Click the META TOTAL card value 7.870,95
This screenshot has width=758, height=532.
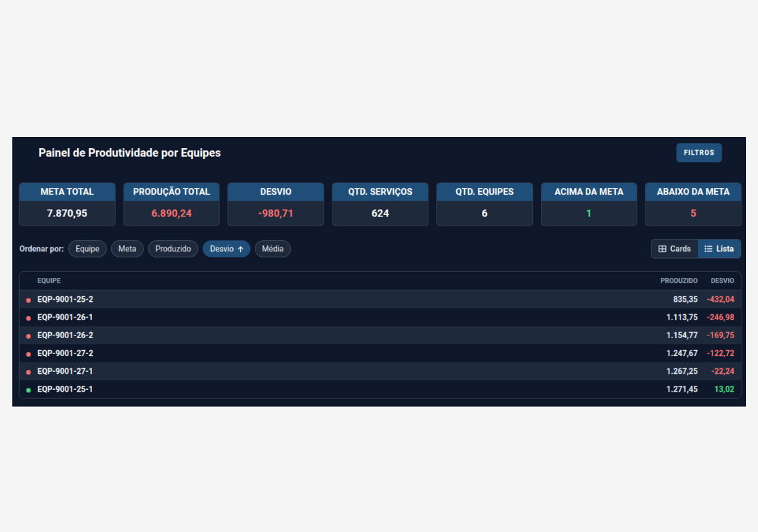(x=68, y=214)
